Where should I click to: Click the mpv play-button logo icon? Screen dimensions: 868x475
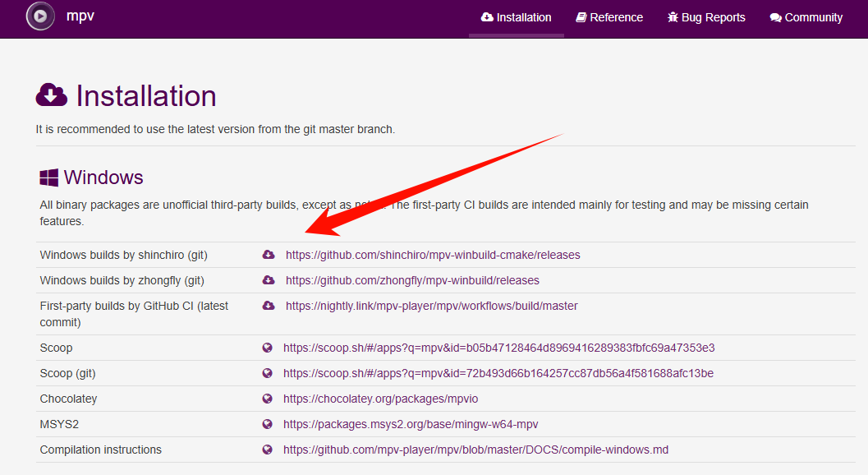[x=40, y=16]
